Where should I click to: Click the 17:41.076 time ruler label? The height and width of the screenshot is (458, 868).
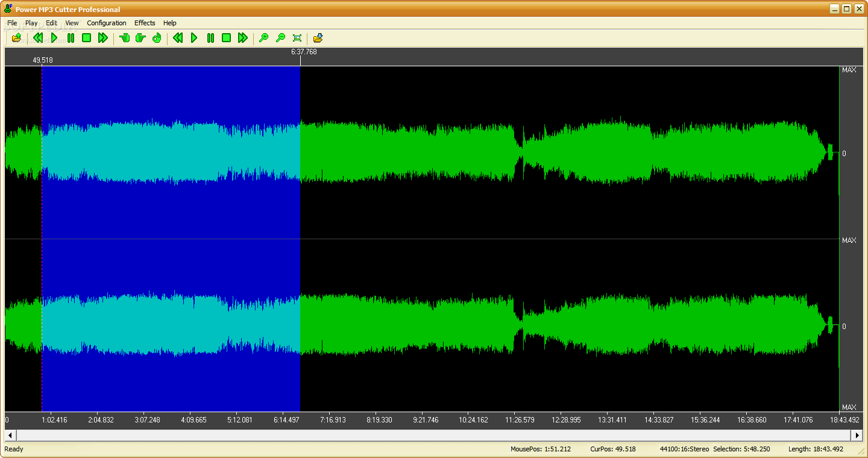pos(798,420)
